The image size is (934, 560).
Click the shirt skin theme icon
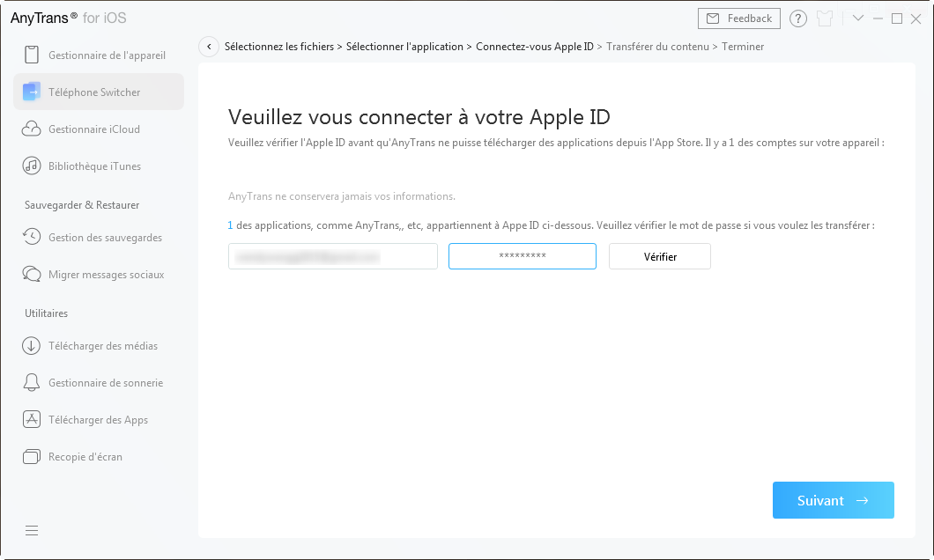pyautogui.click(x=825, y=18)
